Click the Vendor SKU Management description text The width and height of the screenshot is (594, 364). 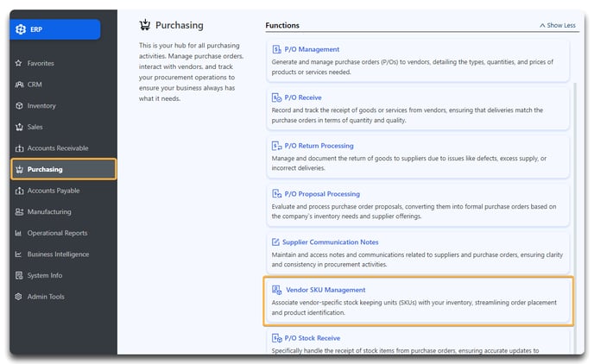414,308
